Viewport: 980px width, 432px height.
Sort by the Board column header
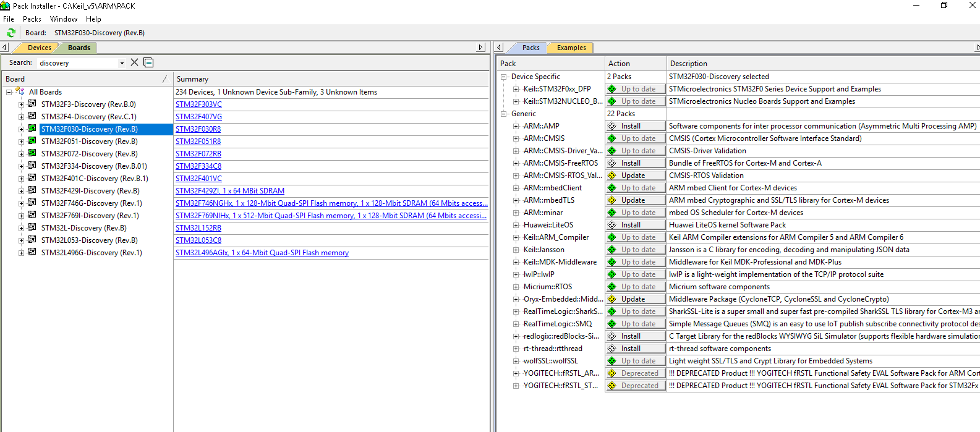tap(87, 79)
